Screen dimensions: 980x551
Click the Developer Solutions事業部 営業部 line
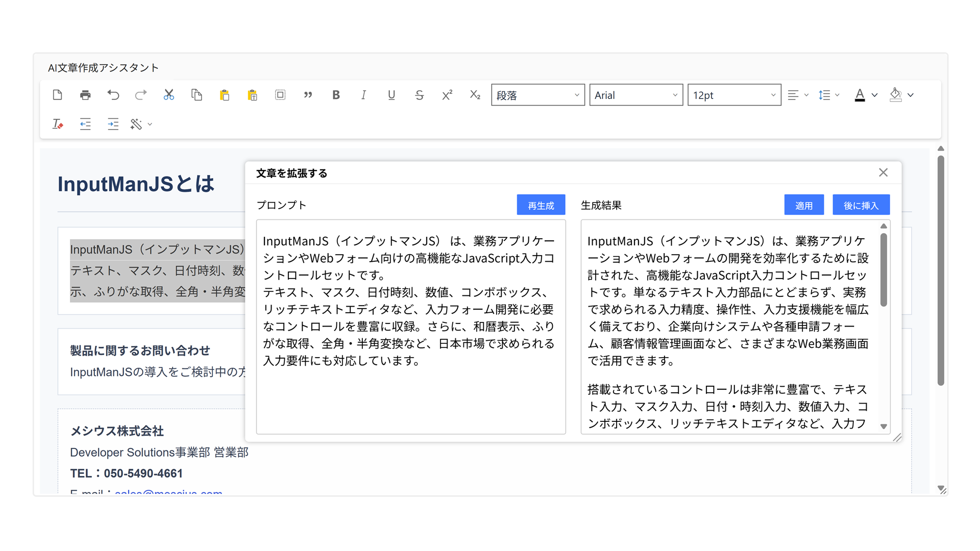click(159, 453)
